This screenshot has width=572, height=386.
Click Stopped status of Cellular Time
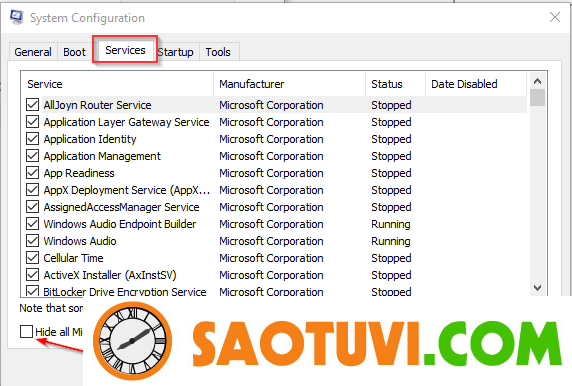point(391,258)
